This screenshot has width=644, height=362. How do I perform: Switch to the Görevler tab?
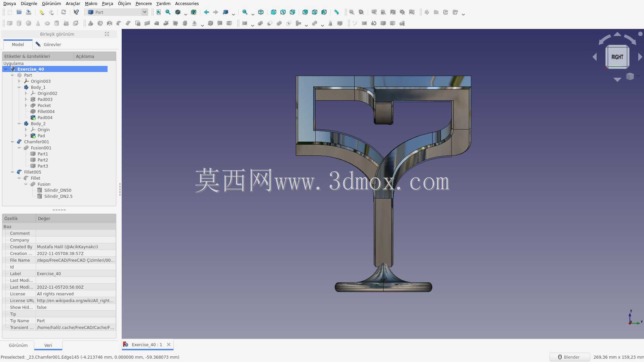click(48, 44)
